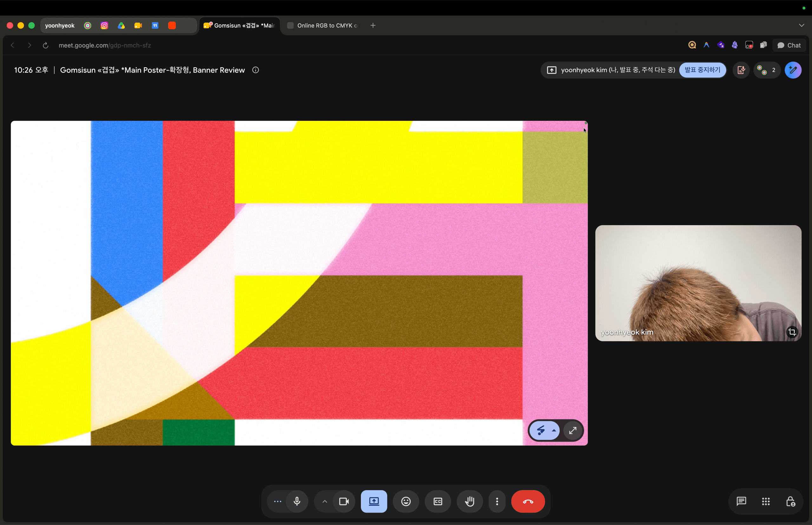Open the three-dot more options menu
Viewport: 812px width, 525px height.
pyautogui.click(x=497, y=501)
